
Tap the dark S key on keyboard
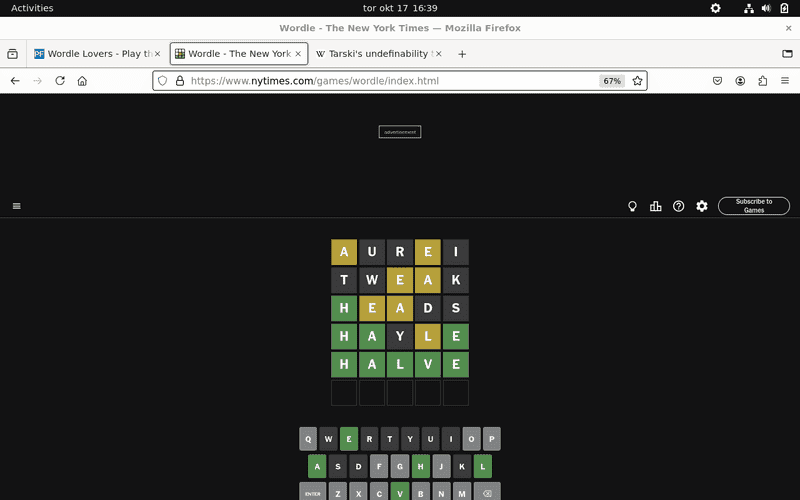338,466
